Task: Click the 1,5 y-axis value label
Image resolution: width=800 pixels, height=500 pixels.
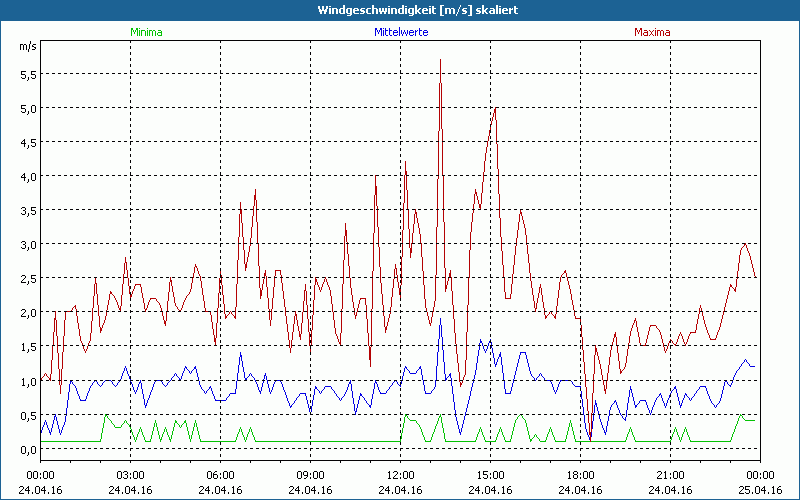Action: pyautogui.click(x=28, y=346)
